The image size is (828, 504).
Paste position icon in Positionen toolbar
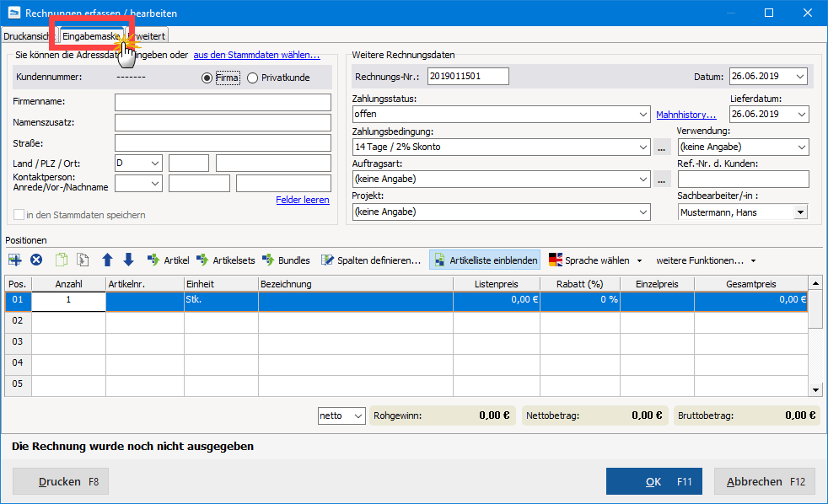(x=83, y=260)
